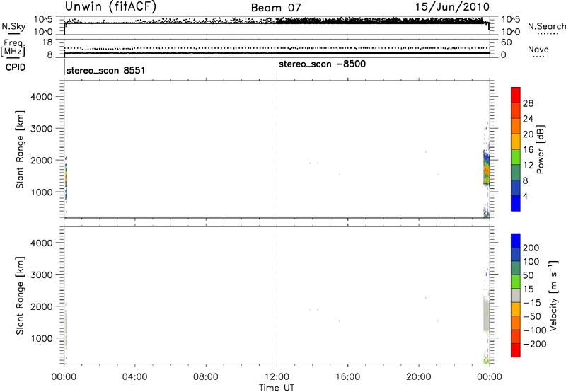Click the '3000' tick on velocity panel axis
Image resolution: width=566 pixels, height=392 pixels.
(x=42, y=275)
